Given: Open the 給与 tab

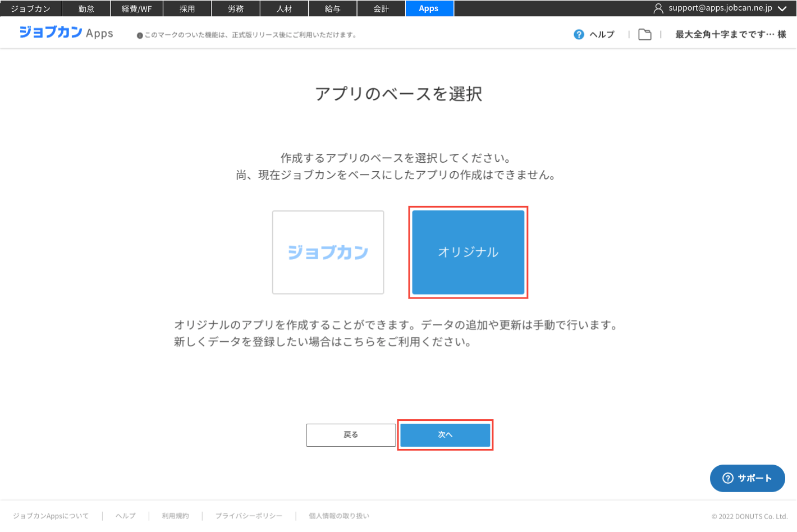Looking at the screenshot, I should point(333,8).
